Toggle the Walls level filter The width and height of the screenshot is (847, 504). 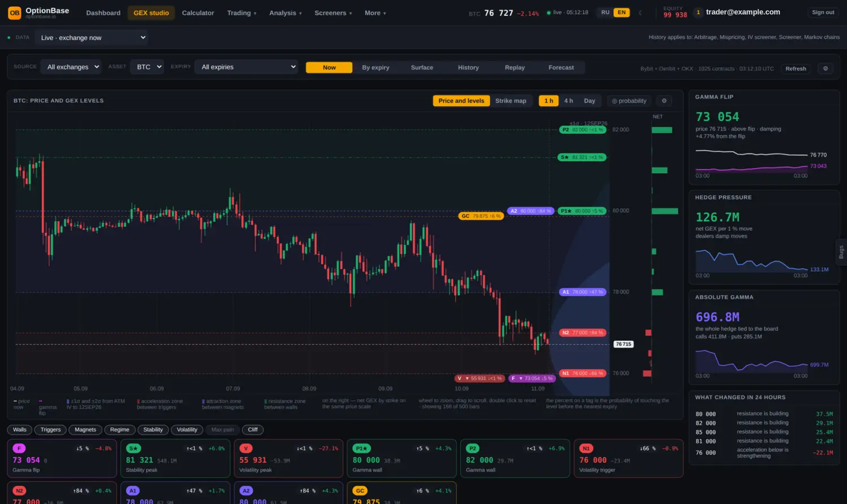tap(20, 430)
